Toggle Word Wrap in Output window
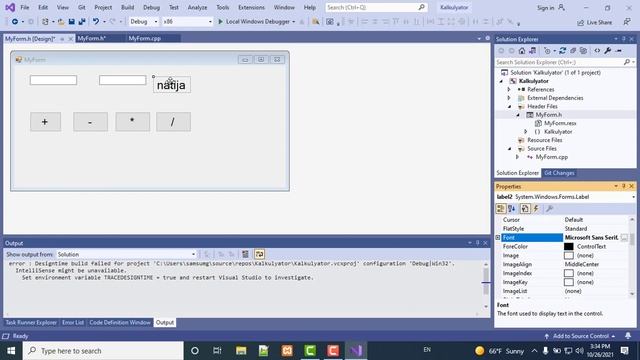This screenshot has width=640, height=360. click(x=259, y=254)
